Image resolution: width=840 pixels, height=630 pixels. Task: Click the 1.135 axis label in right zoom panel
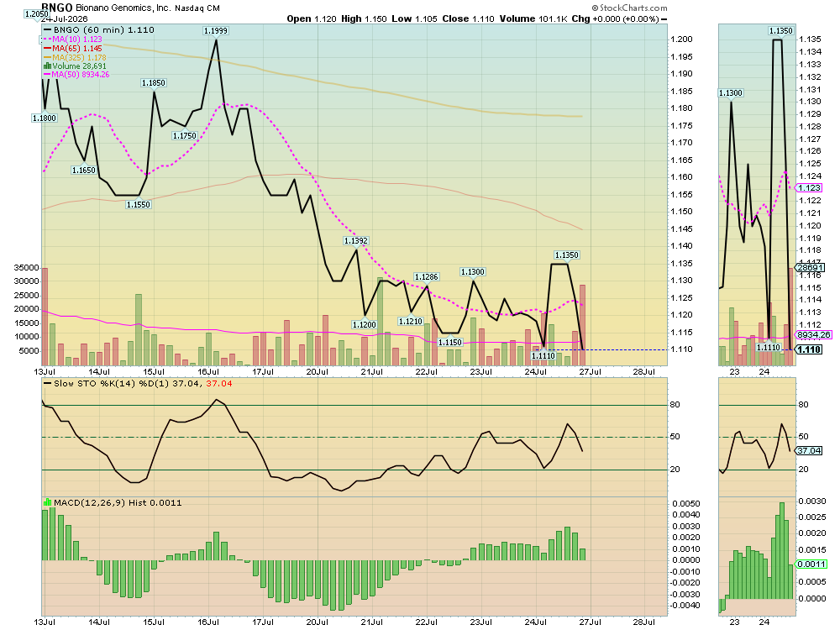coord(810,39)
